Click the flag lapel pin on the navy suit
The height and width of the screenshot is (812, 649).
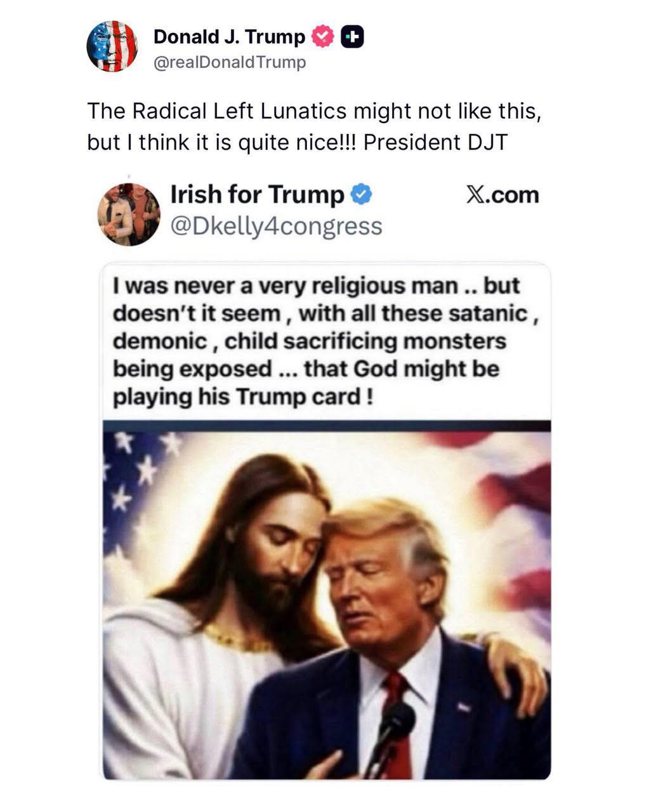pos(464,707)
